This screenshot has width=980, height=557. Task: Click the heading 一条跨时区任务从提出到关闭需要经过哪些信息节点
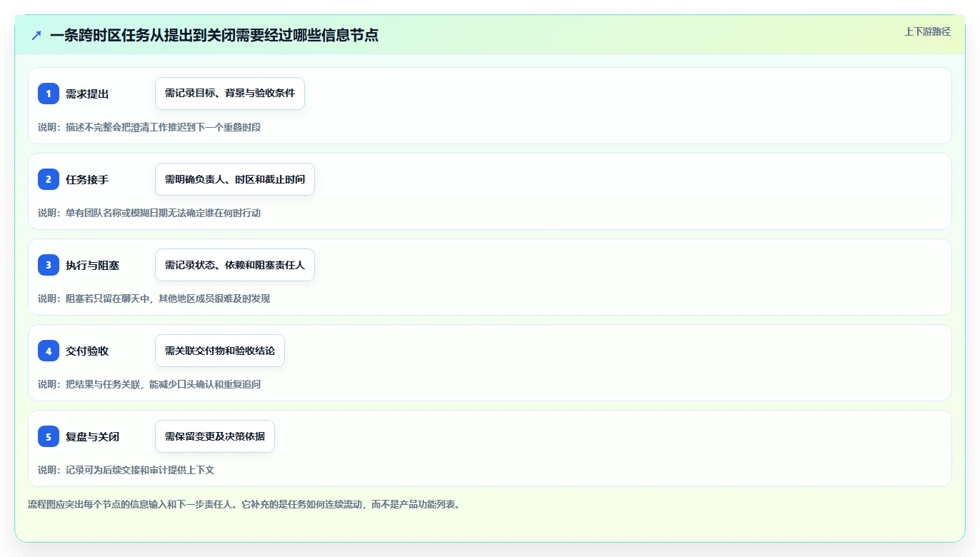coord(214,35)
